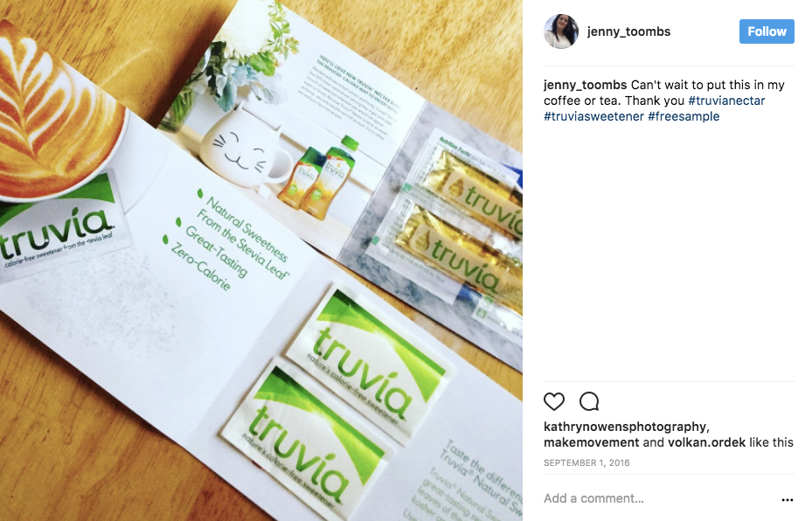Screen dimensions: 812x521
Task: Visit kathrynowensphotography's profile
Action: [x=625, y=427]
